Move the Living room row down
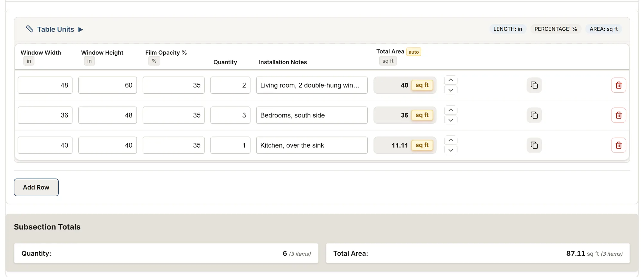 pos(451,90)
